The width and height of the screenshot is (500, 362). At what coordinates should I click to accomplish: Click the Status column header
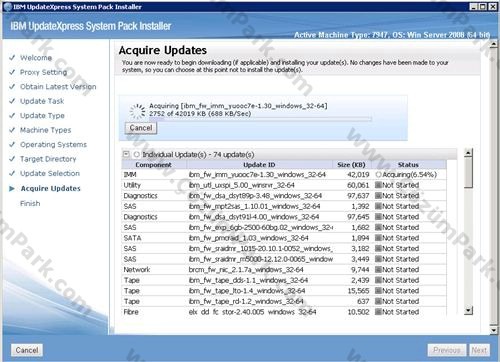(x=408, y=165)
